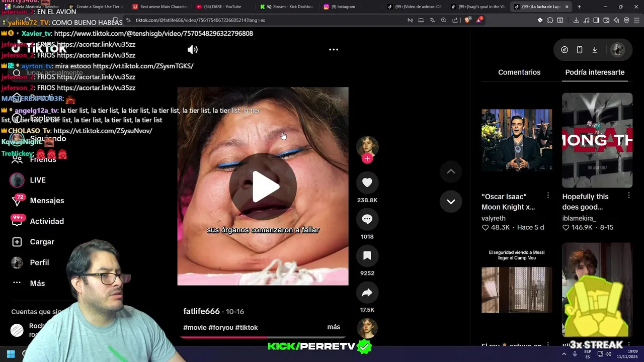Close the La lucha de Lupe tab
644x362 pixels.
tap(567, 7)
